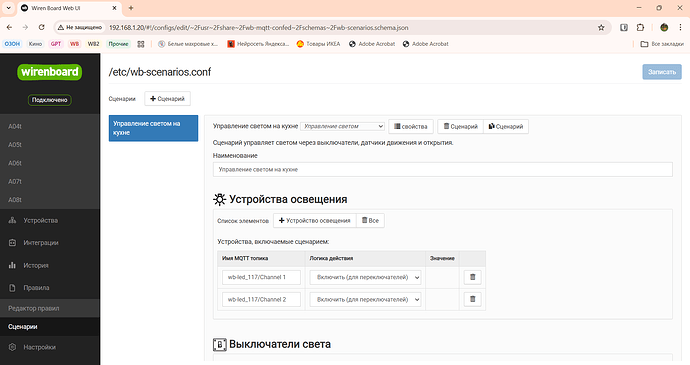This screenshot has width=690, height=365.
Task: Click the История chart icon
Action: click(x=12, y=265)
